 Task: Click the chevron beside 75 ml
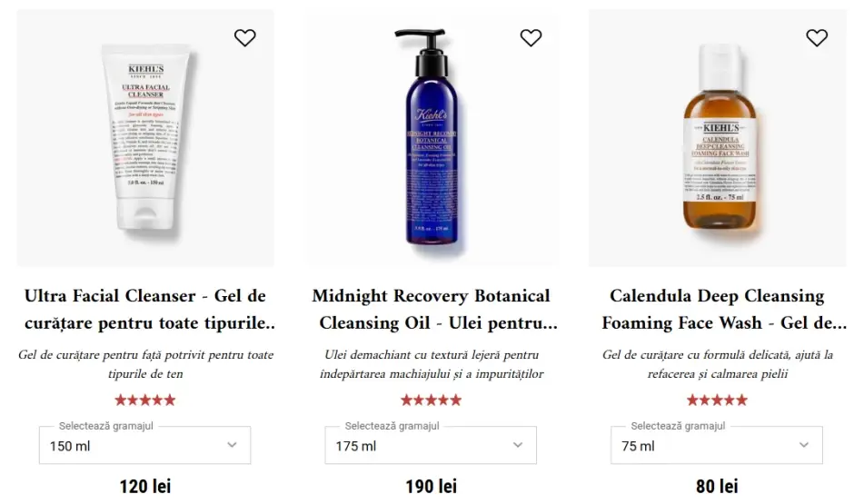[804, 445]
